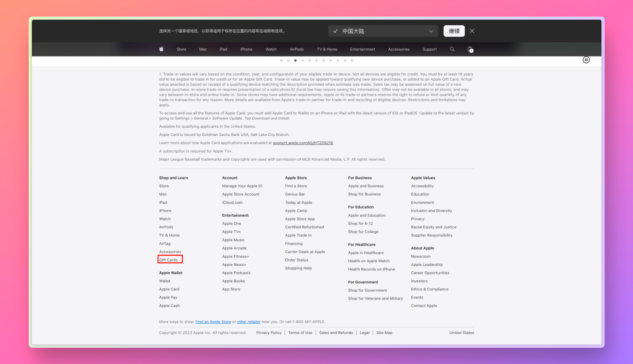
Task: Click Apple Cash footer link
Action: pos(169,305)
